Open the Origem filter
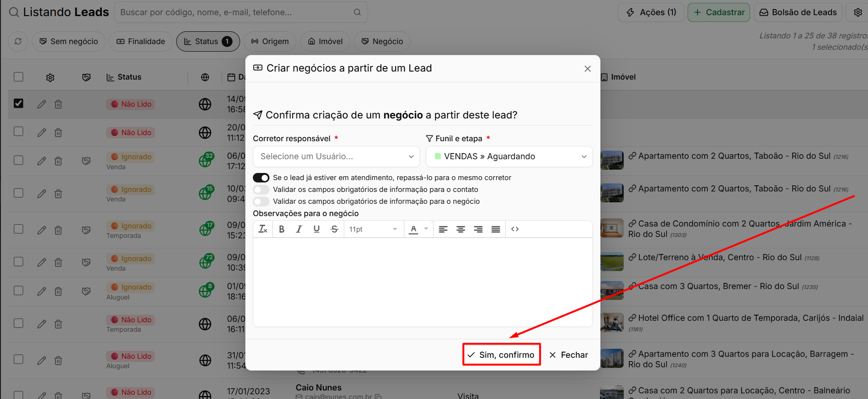The image size is (868, 399). coord(270,42)
